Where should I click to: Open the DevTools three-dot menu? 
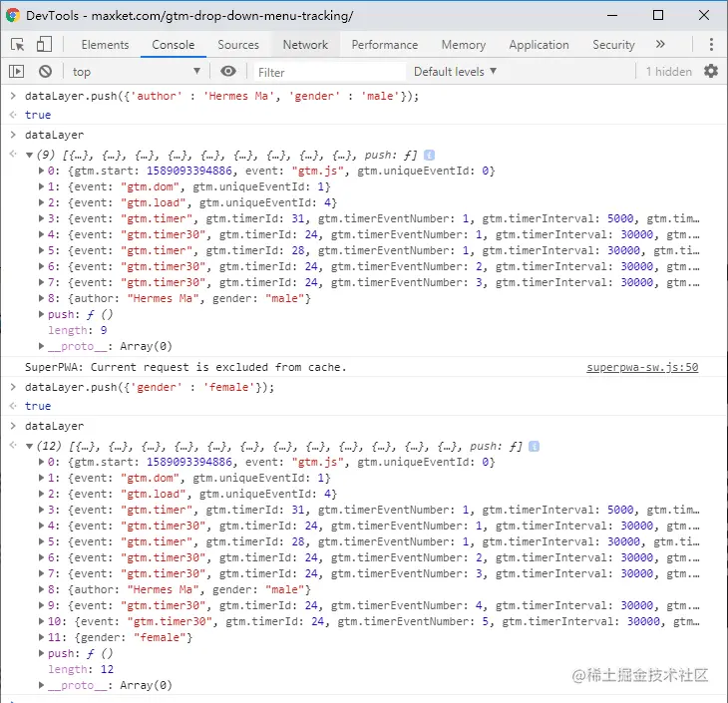[x=711, y=45]
